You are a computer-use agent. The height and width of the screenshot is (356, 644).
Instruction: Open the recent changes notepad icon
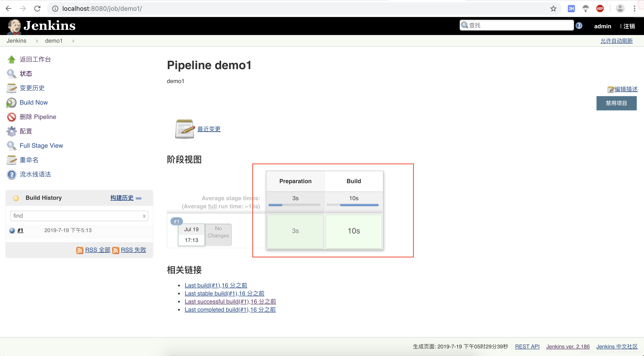185,129
